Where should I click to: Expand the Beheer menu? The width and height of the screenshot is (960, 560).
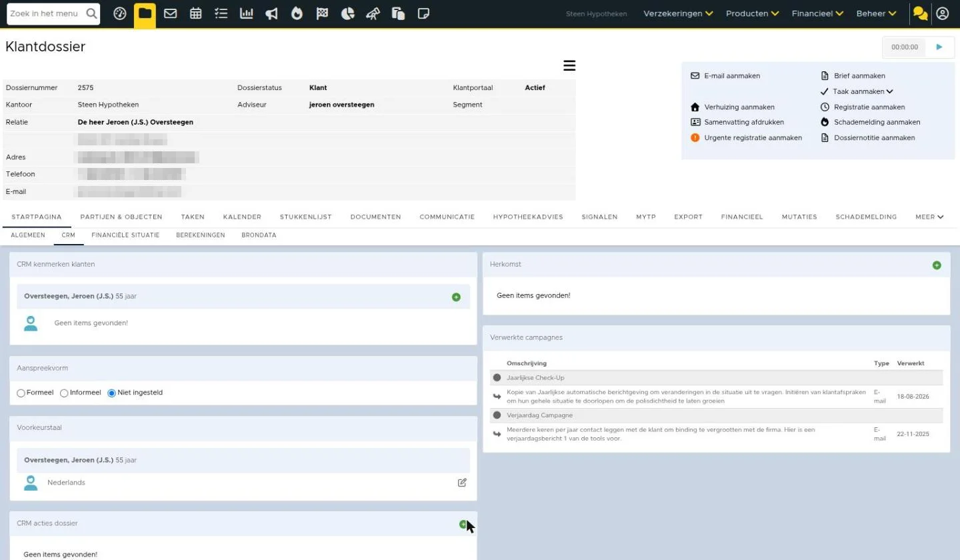click(876, 13)
